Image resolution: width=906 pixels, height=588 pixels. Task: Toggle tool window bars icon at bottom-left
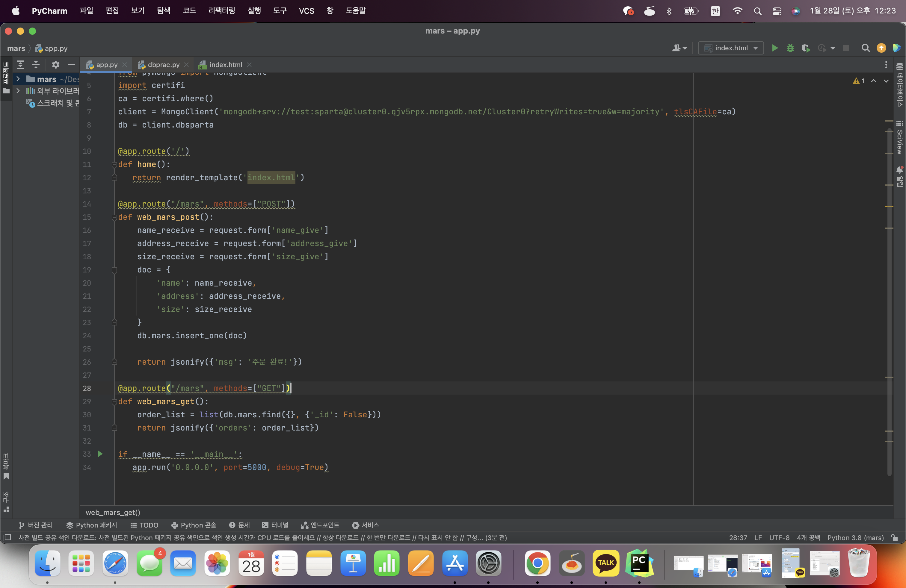(7, 537)
